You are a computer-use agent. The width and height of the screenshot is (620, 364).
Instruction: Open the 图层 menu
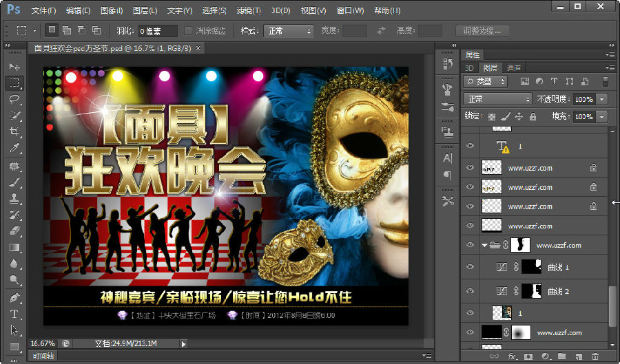[x=145, y=10]
